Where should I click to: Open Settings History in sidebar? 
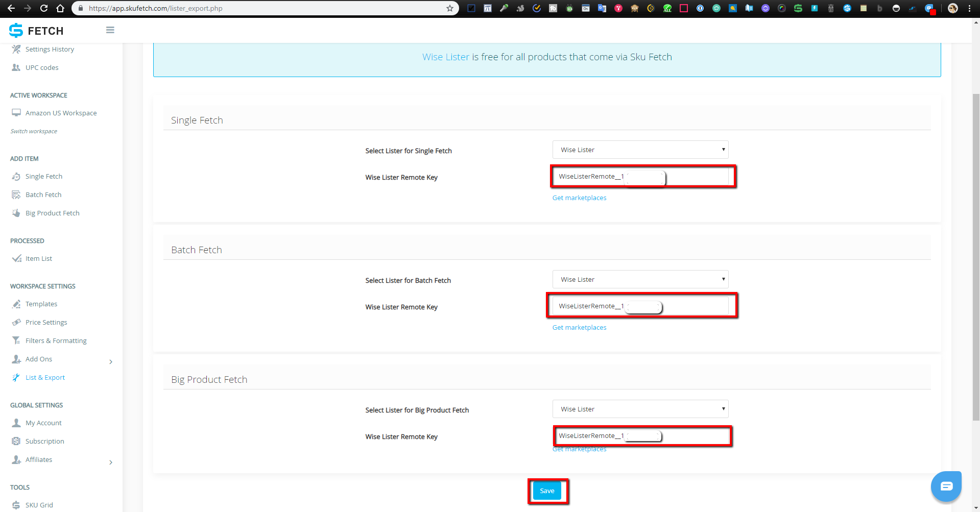[50, 49]
